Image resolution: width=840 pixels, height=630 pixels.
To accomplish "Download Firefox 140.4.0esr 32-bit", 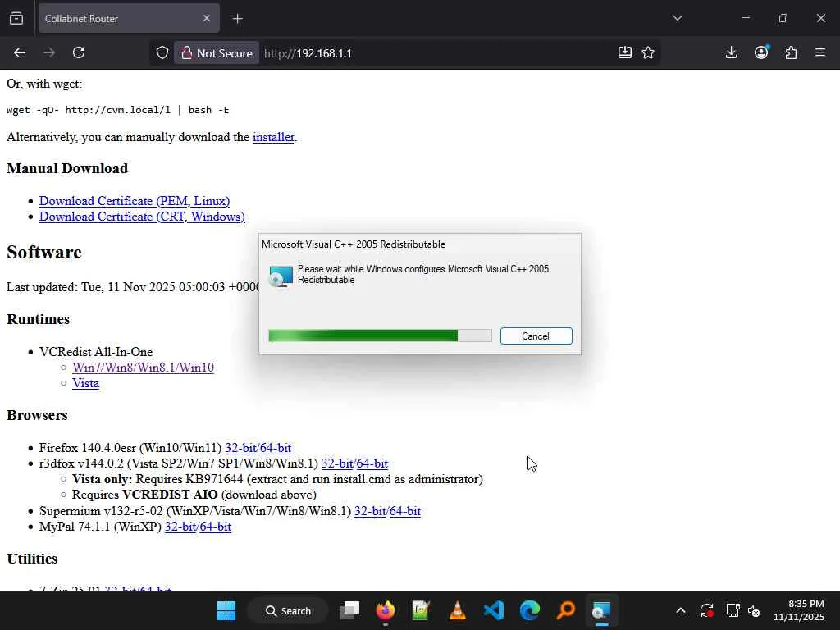I will [x=240, y=448].
